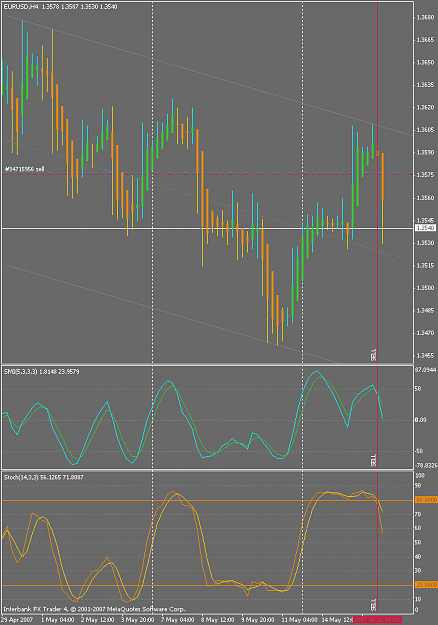438x625 pixels.
Task: Click the -78.8326 SMI scale minimum
Action: 426,466
